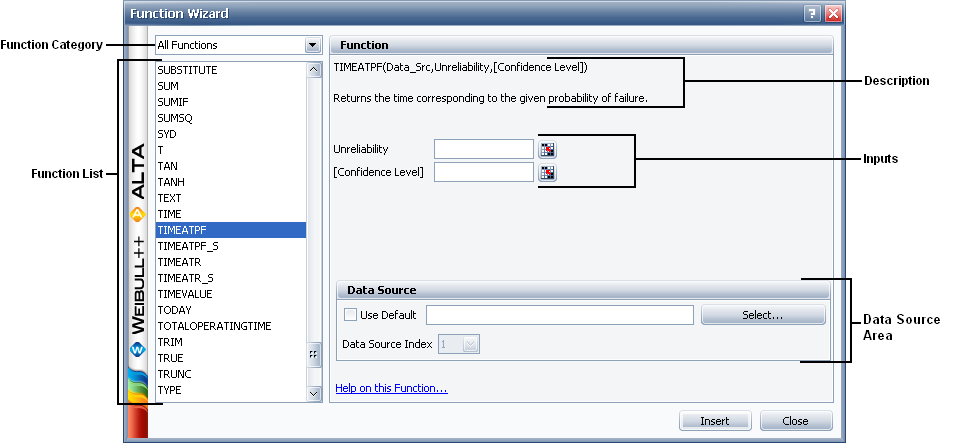Pick TOTALOPERATINGTIME from the function list
This screenshot has width=966, height=443.
click(214, 326)
